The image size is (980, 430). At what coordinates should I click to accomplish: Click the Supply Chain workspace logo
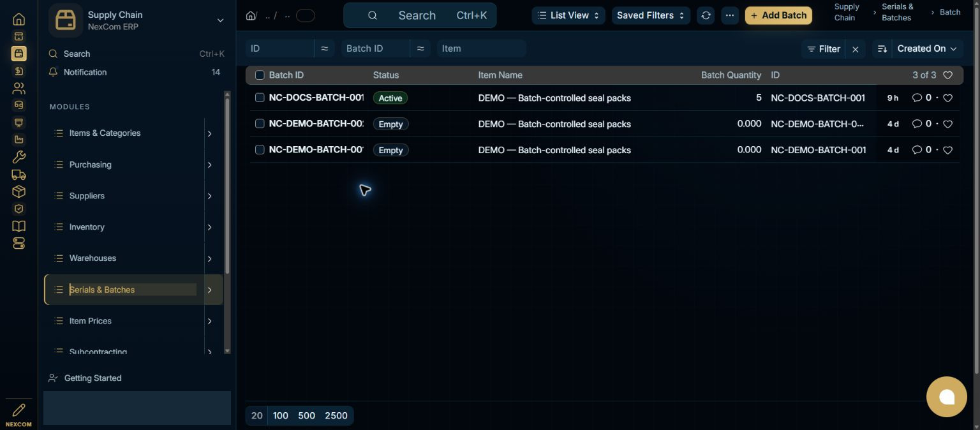[65, 20]
